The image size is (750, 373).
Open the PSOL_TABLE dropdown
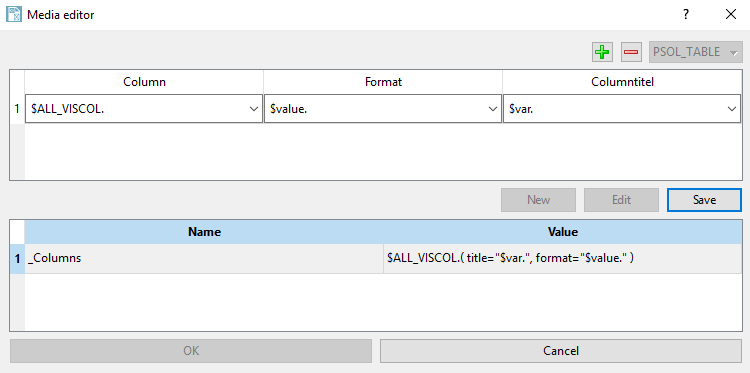(x=695, y=52)
